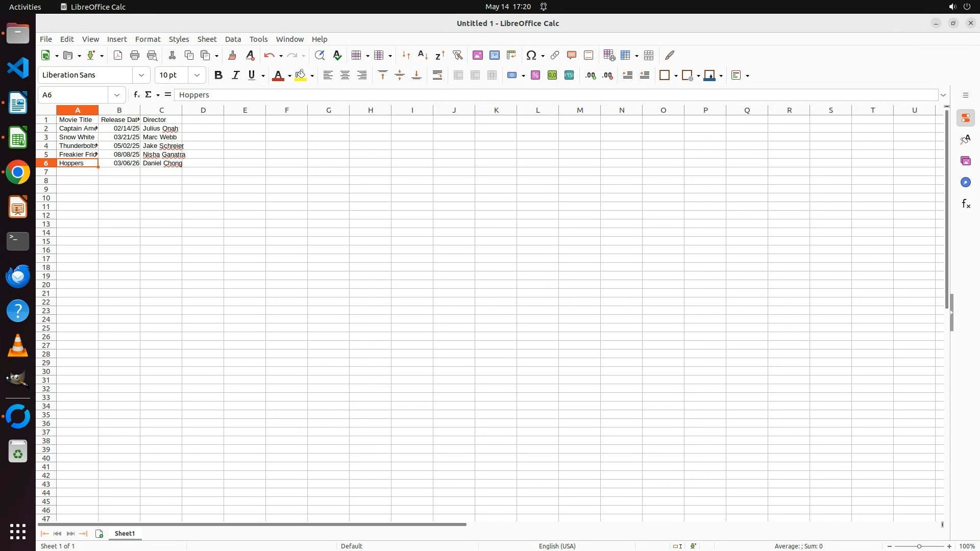The image size is (980, 551).
Task: Click the Sort Ascending toolbar icon
Action: tap(423, 55)
